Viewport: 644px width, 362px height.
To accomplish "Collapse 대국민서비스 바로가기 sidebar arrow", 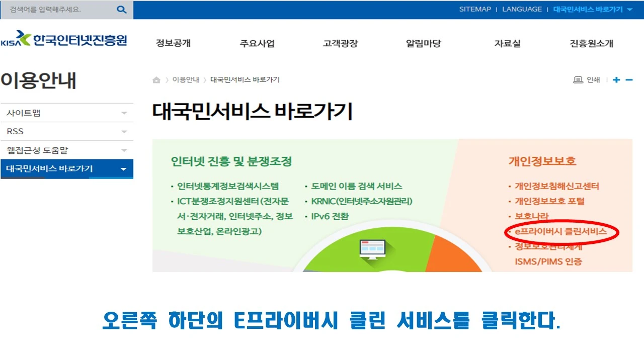I will pos(124,169).
